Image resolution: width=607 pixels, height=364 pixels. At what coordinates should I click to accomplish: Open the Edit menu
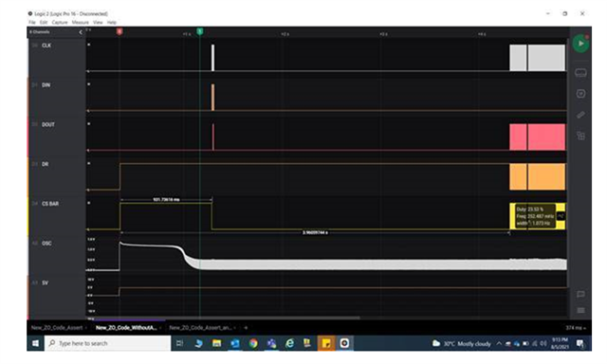pyautogui.click(x=44, y=23)
